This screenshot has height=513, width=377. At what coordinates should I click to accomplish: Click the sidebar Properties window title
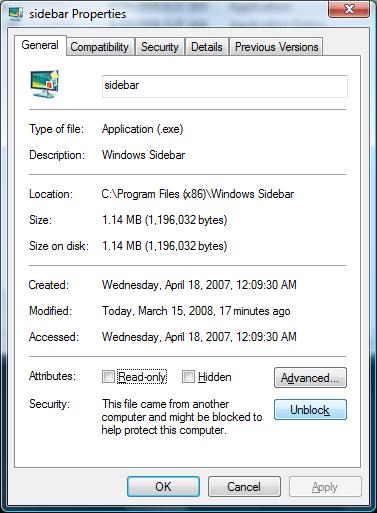pos(78,14)
